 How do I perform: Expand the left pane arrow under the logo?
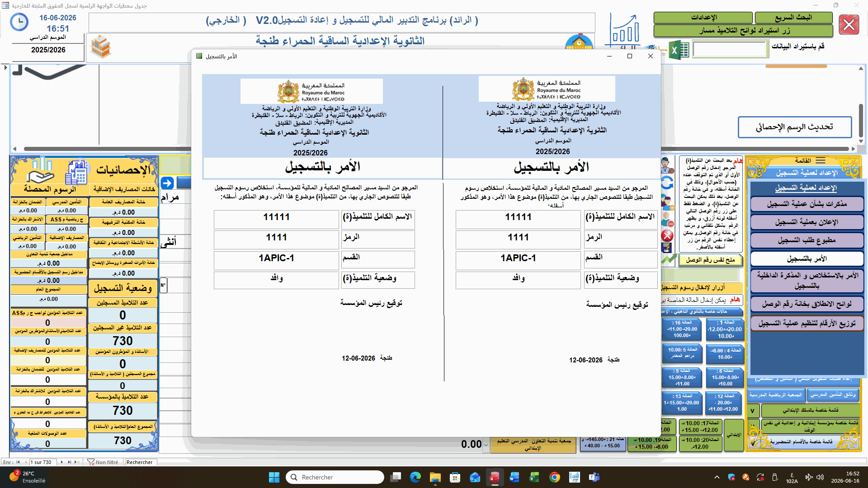5,68
